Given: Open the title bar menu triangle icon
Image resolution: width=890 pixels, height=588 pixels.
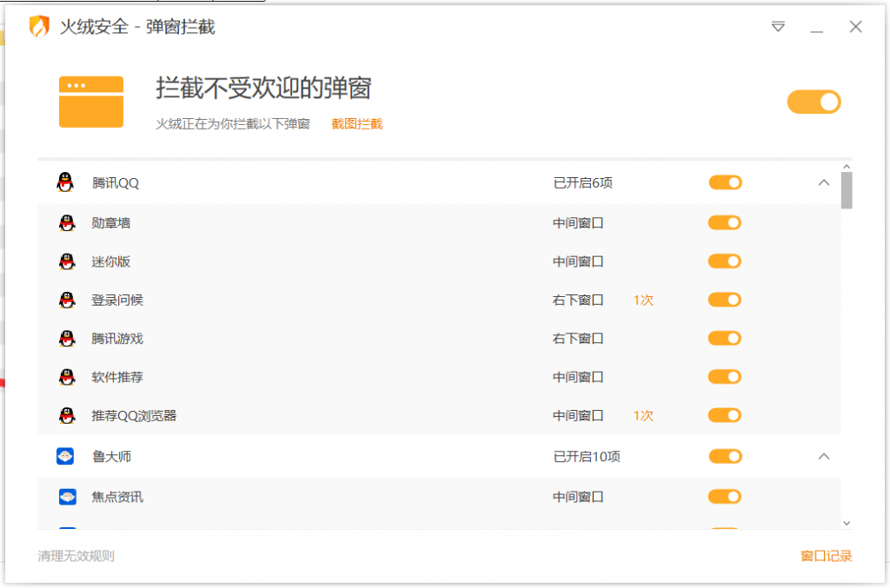Looking at the screenshot, I should (778, 27).
